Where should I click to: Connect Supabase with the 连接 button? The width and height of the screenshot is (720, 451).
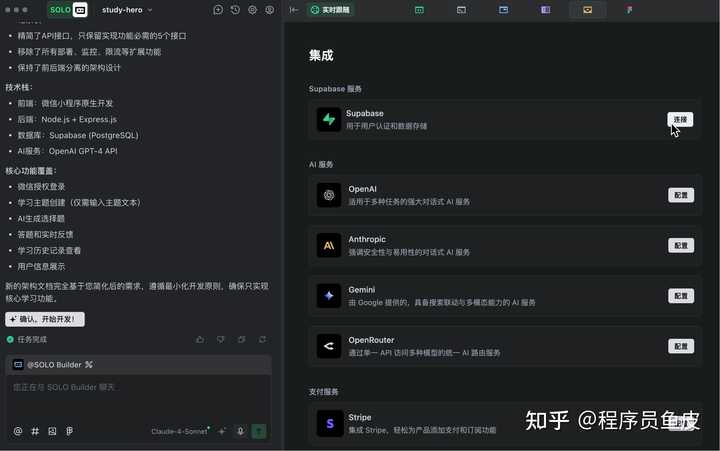pos(680,119)
